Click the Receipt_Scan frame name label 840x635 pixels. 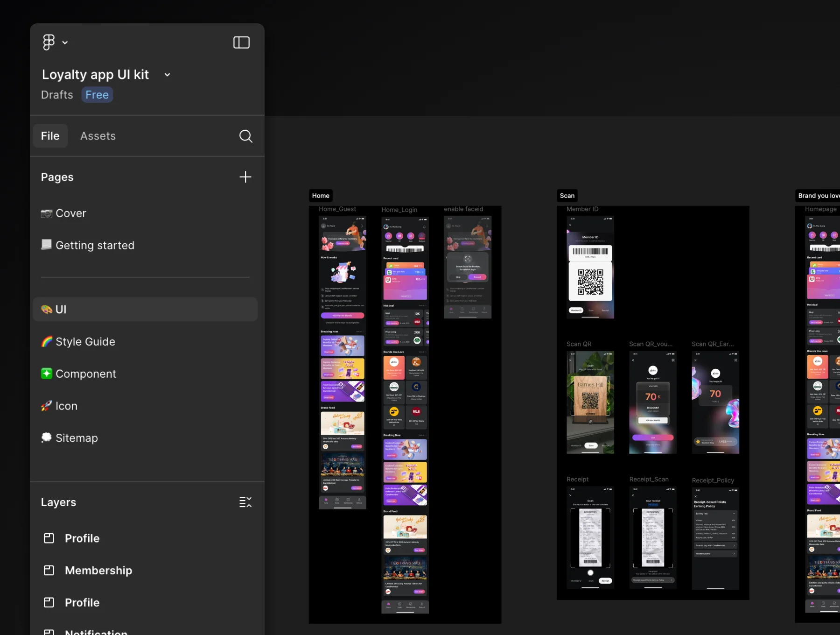[649, 480]
